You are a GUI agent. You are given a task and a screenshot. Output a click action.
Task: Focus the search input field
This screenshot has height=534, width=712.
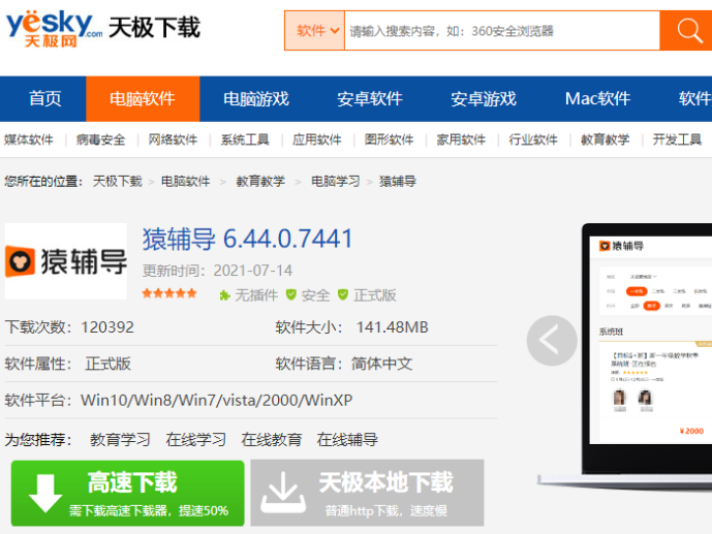[502, 31]
